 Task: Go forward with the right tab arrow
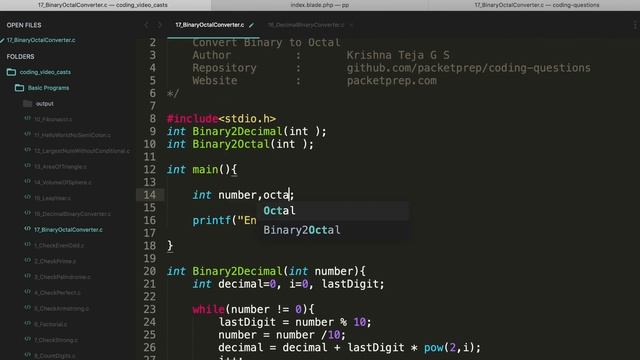pyautogui.click(x=160, y=25)
